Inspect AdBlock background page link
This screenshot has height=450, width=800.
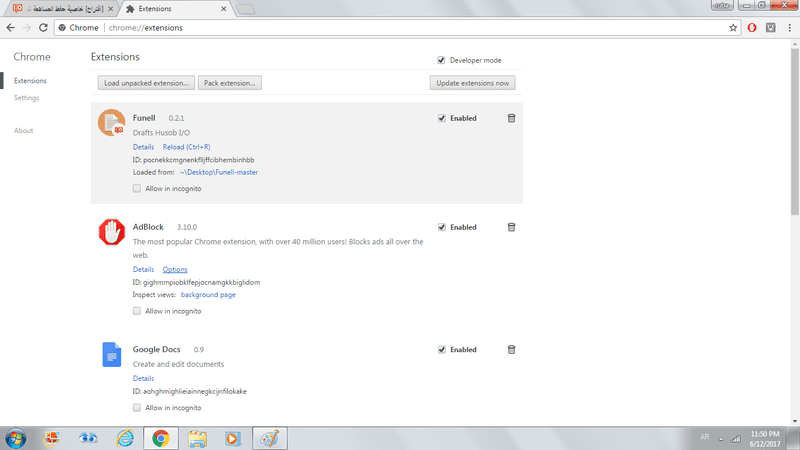[208, 295]
